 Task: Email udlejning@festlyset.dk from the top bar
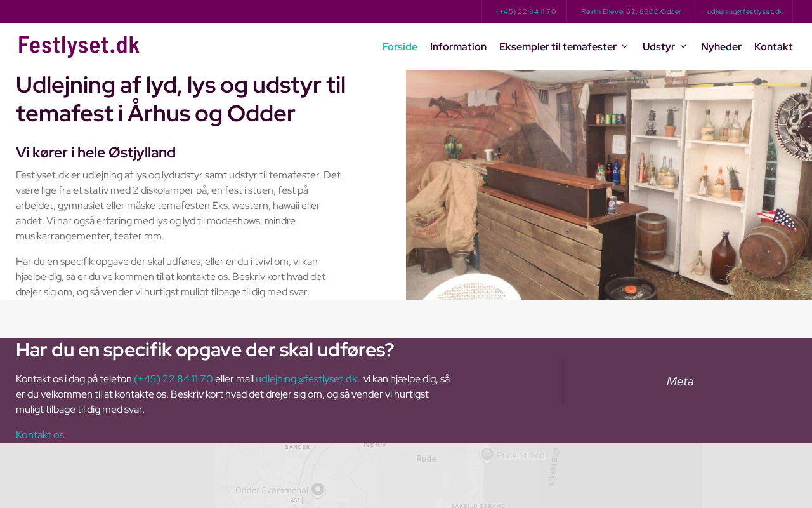[745, 11]
